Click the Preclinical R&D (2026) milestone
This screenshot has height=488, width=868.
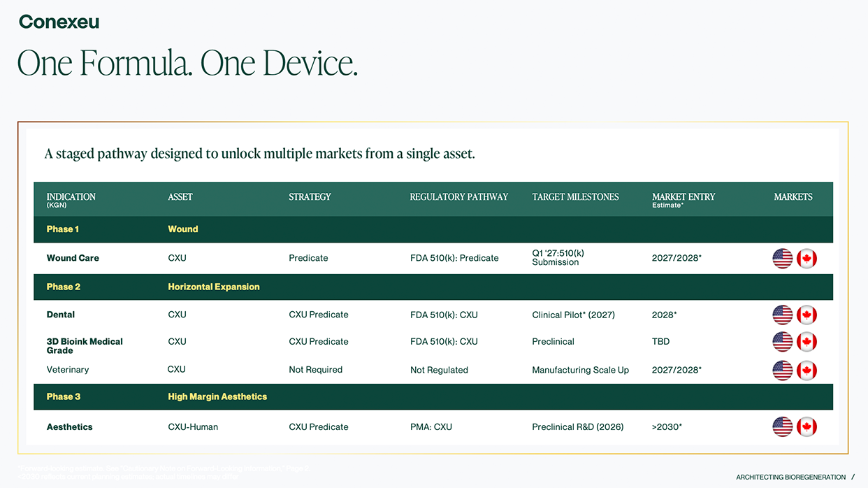pyautogui.click(x=577, y=426)
